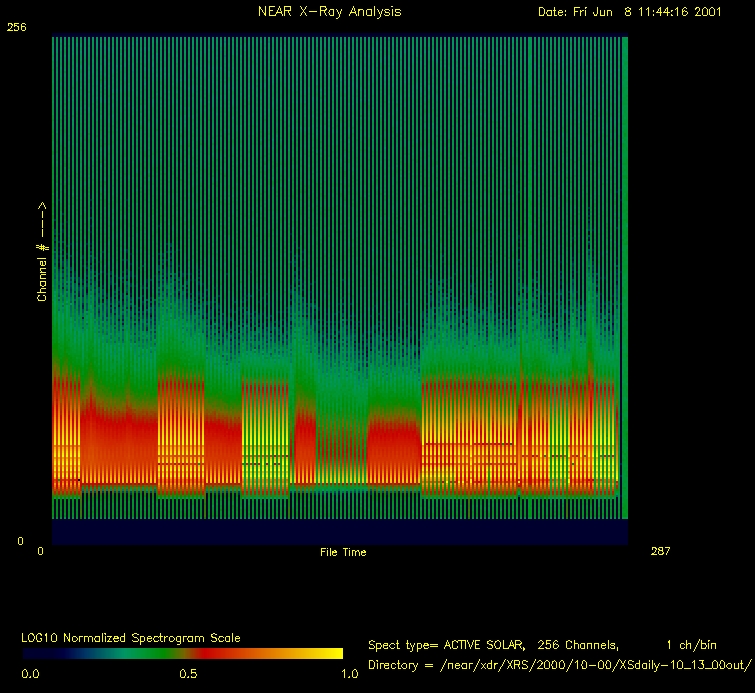This screenshot has width=755, height=693.
Task: Click the solid green bar at the plot's right edge
Action: pyautogui.click(x=625, y=278)
